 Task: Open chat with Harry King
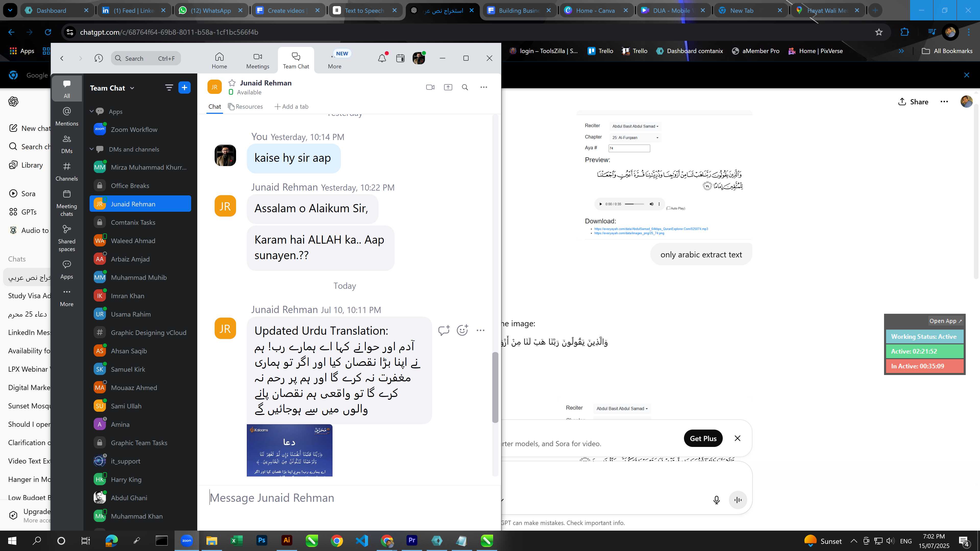(140, 480)
